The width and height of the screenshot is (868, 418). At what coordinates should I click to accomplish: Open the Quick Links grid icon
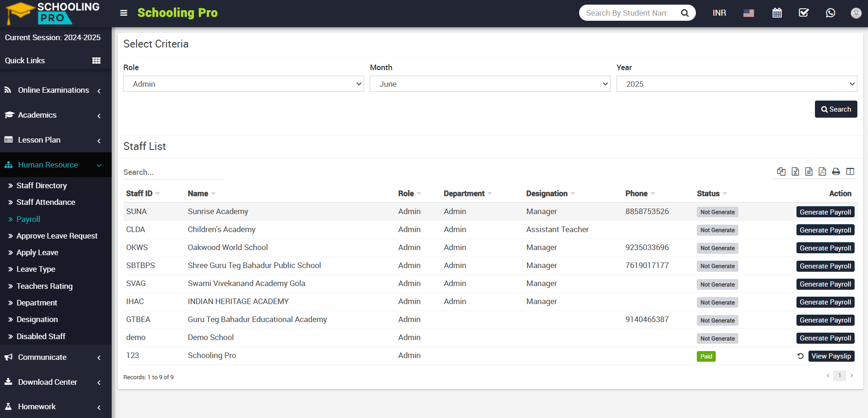coord(96,60)
